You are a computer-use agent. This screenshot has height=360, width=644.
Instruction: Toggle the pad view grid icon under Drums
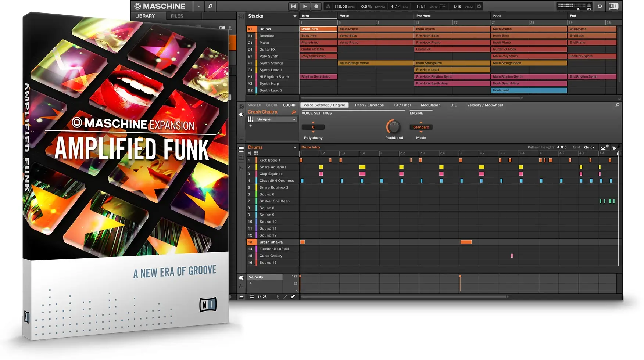[256, 153]
